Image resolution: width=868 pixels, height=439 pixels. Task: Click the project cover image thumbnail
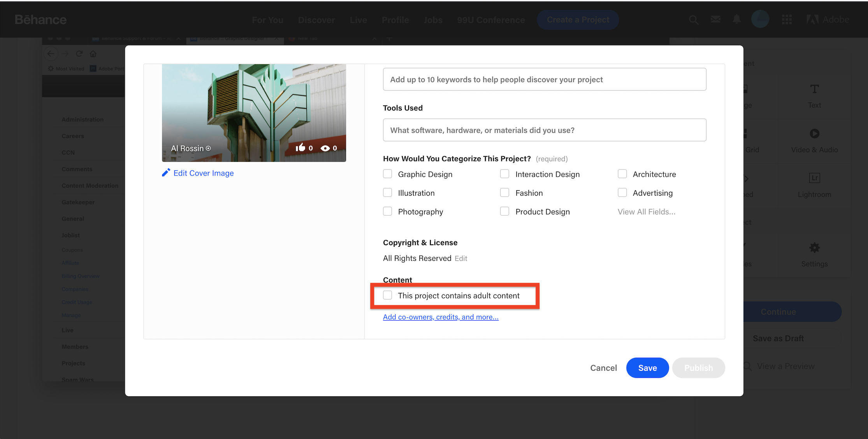(x=254, y=113)
